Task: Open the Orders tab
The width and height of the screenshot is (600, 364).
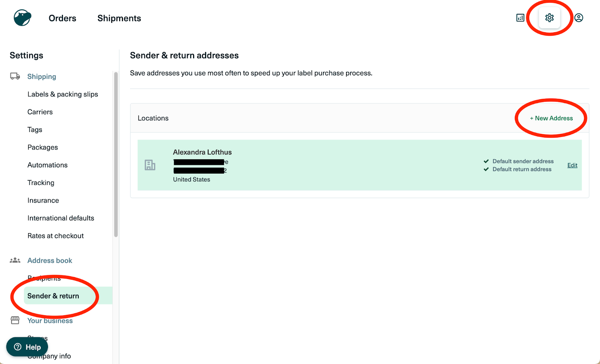Action: click(62, 18)
